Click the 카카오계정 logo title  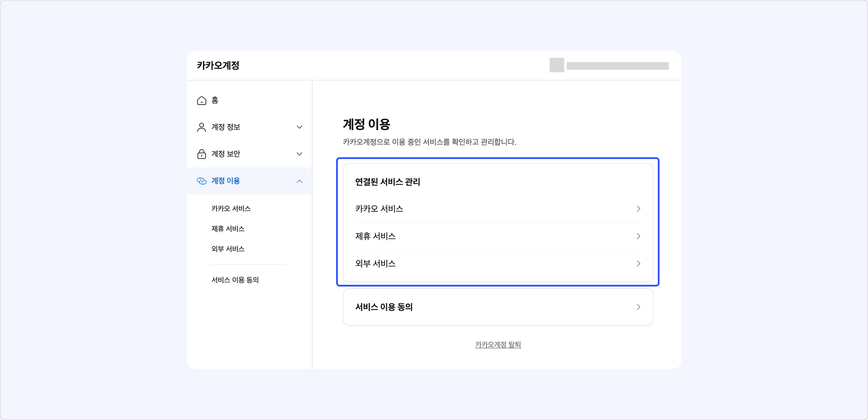click(218, 65)
